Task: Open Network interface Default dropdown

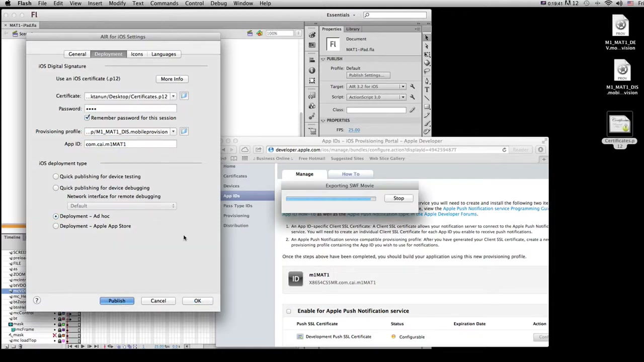Action: [x=121, y=206]
